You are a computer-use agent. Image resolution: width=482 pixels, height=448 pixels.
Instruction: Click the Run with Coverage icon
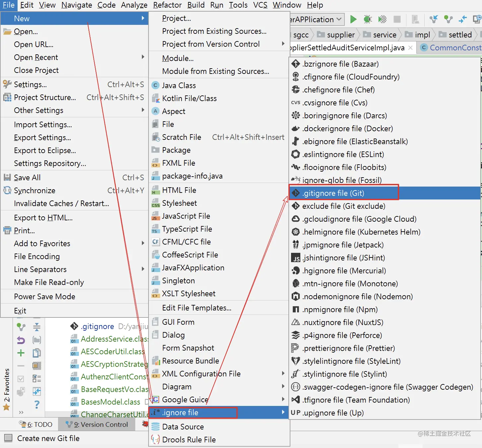pos(382,19)
